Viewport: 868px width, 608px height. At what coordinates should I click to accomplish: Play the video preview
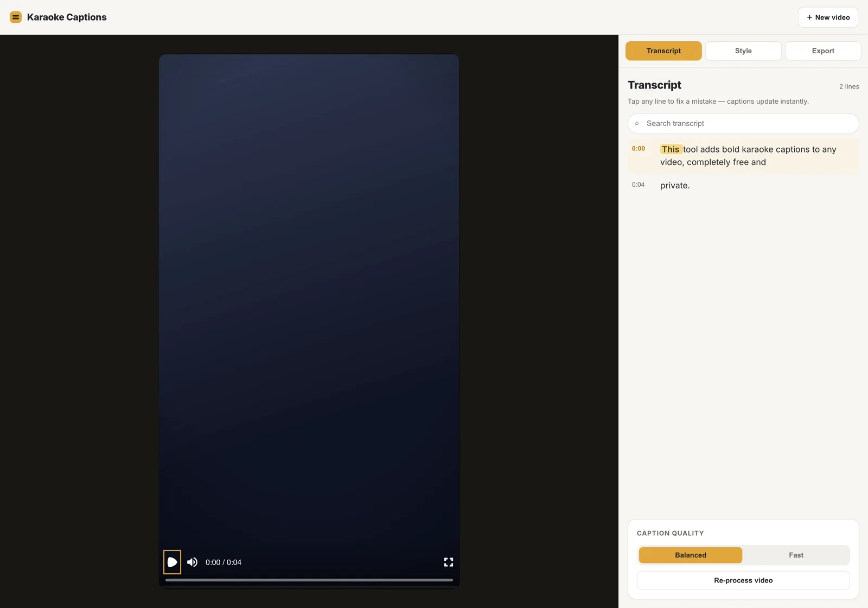click(172, 562)
